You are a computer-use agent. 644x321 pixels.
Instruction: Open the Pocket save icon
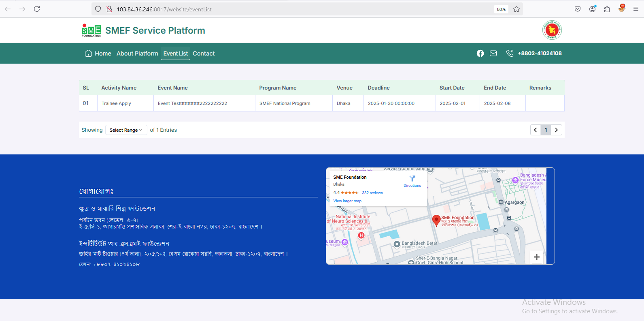tap(578, 9)
